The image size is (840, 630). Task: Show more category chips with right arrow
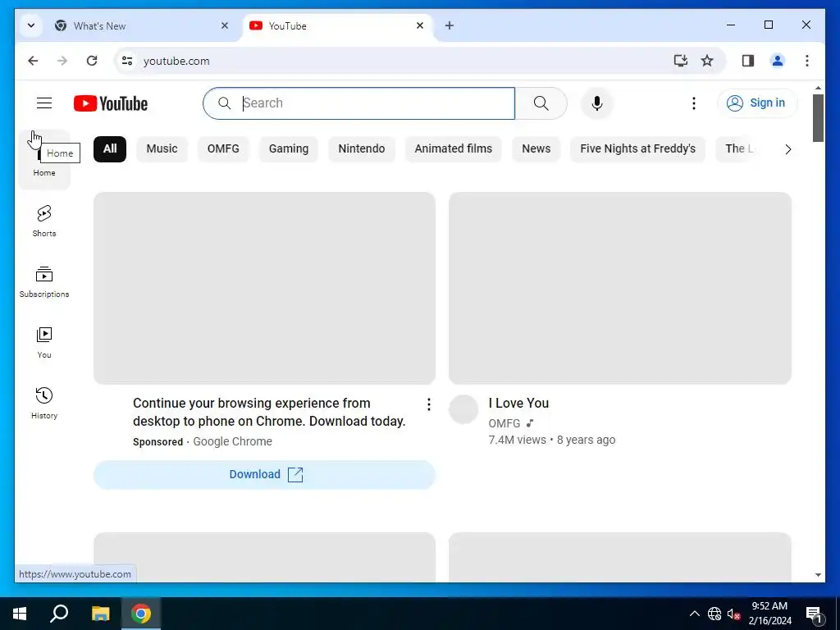point(788,149)
